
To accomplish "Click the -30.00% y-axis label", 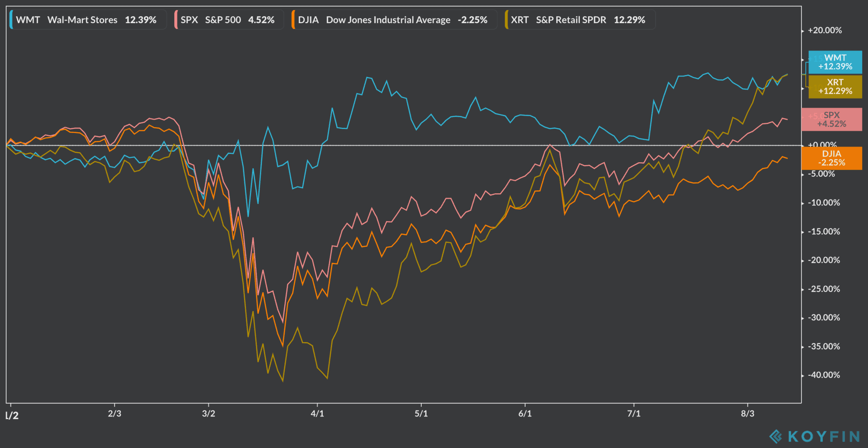I will [824, 318].
